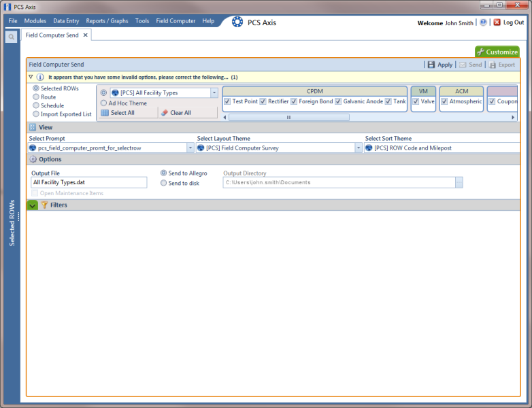Click the Select Sort Theme field
Image resolution: width=532 pixels, height=408 pixels.
click(442, 148)
